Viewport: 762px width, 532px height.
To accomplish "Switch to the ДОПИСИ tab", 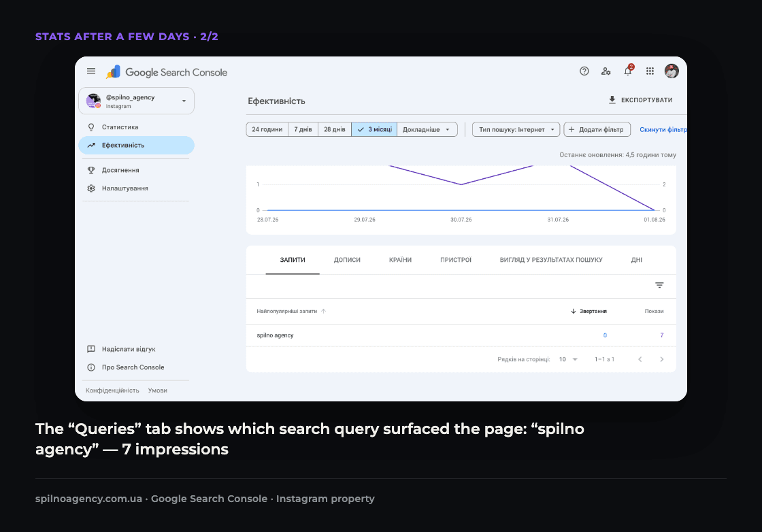I will [x=347, y=260].
